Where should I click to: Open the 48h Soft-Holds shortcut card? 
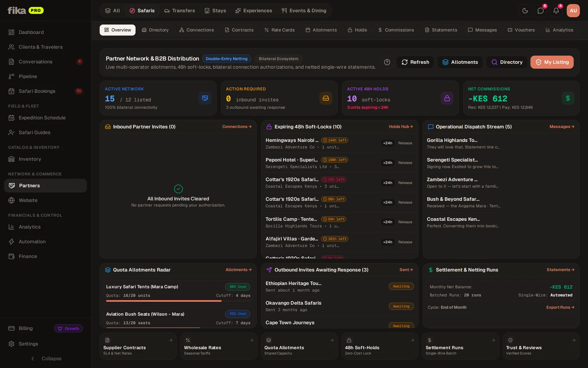coord(380,346)
